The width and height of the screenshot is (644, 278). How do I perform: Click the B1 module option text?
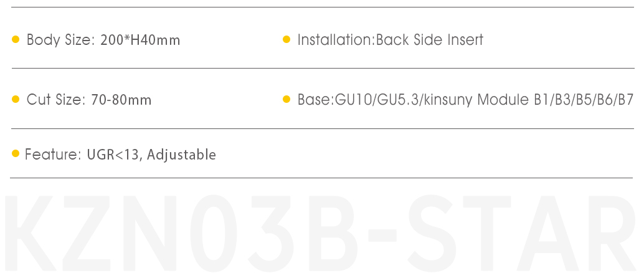click(542, 100)
